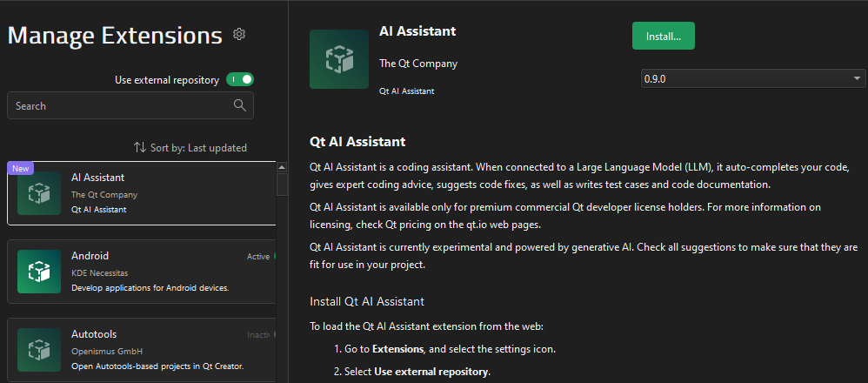Click the KDE Necessitas vendor text

(100, 273)
